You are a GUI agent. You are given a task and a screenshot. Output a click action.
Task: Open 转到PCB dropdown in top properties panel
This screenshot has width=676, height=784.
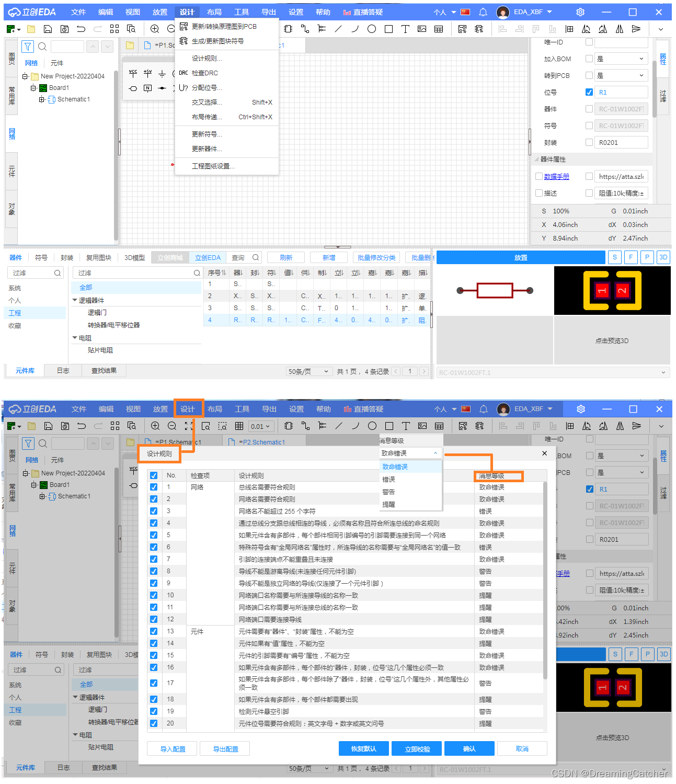coord(621,75)
